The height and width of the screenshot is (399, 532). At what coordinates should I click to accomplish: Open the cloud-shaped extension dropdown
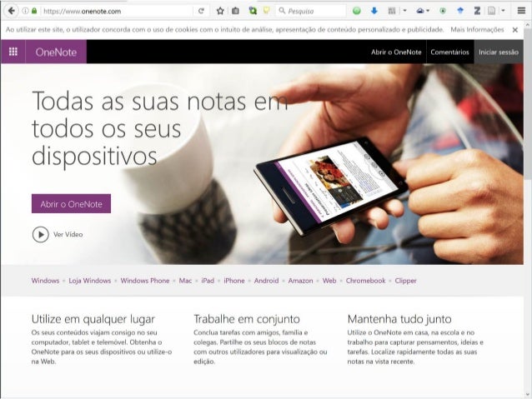tap(423, 11)
